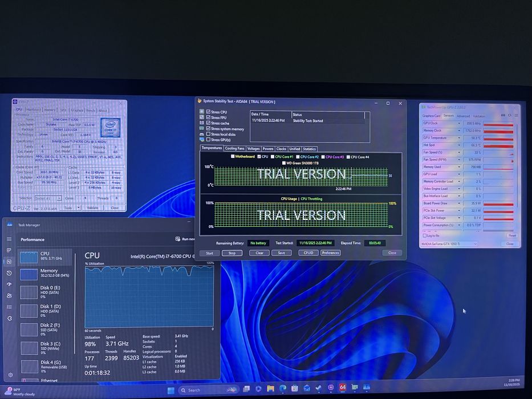Viewport: 532px width, 399px height.
Task: Switch to Statistics tab in AIDA64
Action: pyautogui.click(x=309, y=149)
